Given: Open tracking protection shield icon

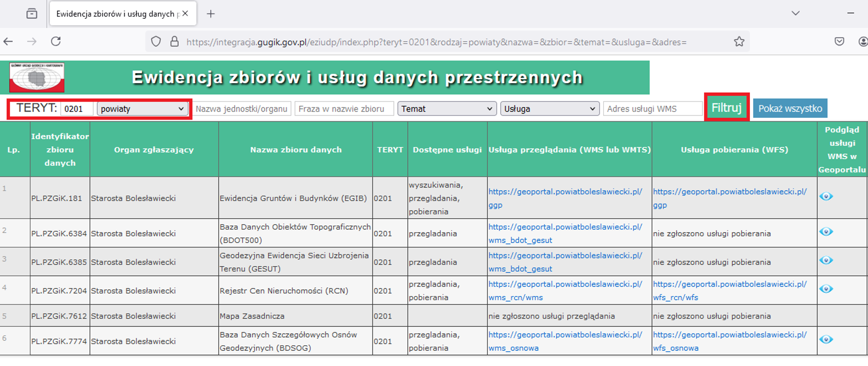Looking at the screenshot, I should pos(156,42).
